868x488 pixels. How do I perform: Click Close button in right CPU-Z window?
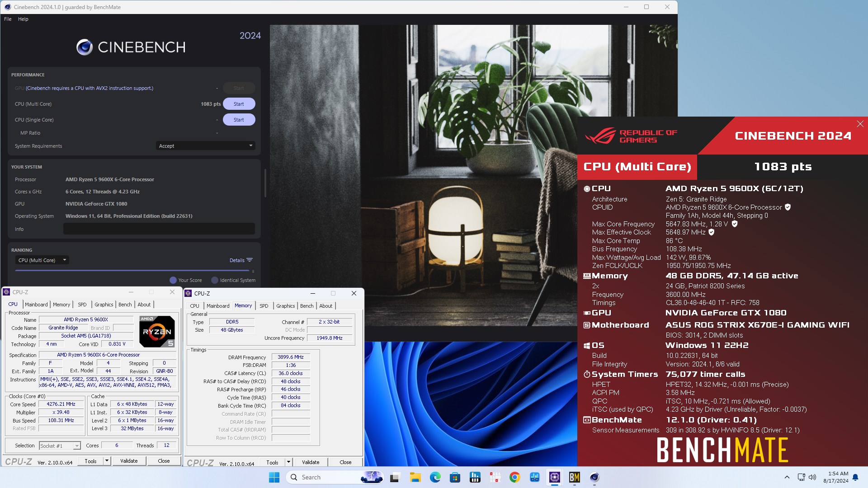[345, 462]
